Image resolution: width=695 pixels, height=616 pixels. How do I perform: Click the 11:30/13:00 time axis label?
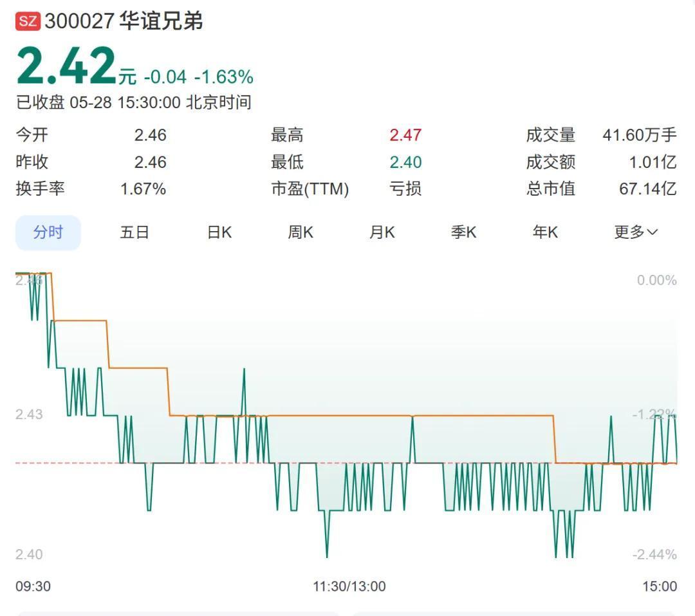(x=349, y=586)
